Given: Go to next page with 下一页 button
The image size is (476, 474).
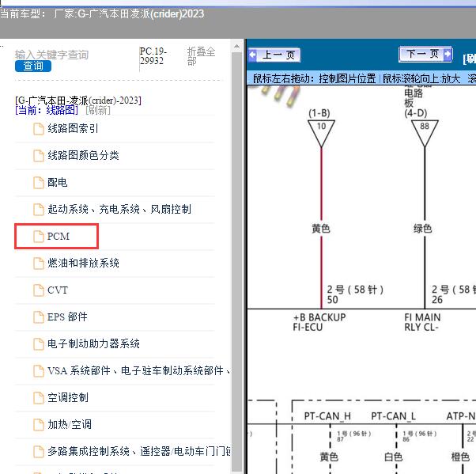Looking at the screenshot, I should tap(425, 54).
